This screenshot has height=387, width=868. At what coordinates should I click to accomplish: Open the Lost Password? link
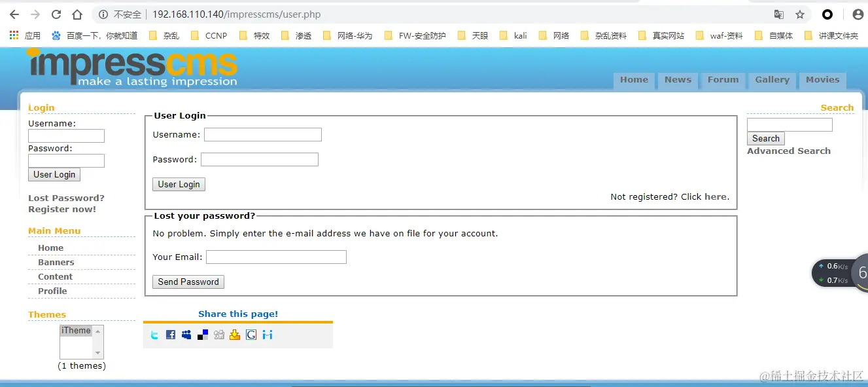pos(66,198)
